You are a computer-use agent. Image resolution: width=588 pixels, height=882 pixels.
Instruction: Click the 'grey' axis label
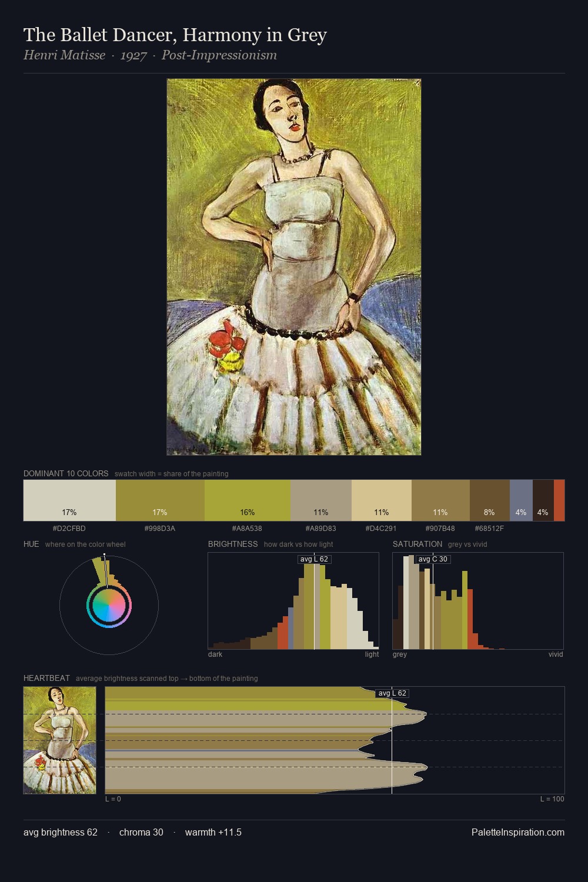(400, 654)
